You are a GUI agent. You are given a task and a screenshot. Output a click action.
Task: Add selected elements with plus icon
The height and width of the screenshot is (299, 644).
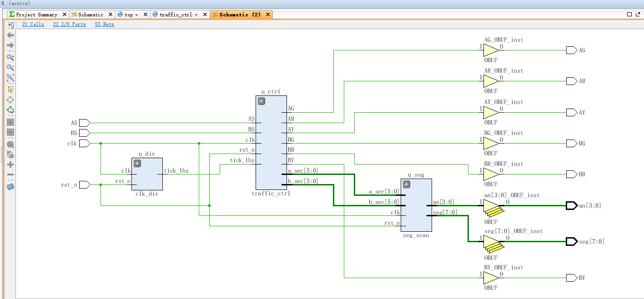click(x=10, y=164)
